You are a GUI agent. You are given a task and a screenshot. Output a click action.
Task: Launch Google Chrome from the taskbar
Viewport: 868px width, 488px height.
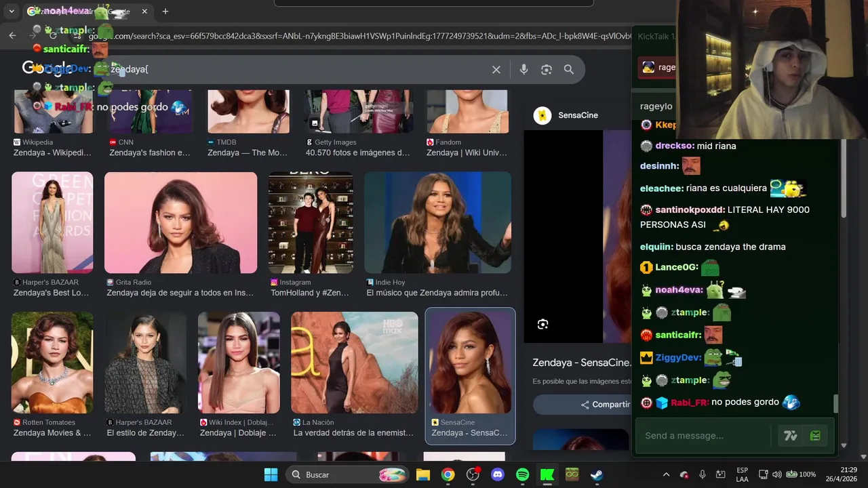click(448, 474)
